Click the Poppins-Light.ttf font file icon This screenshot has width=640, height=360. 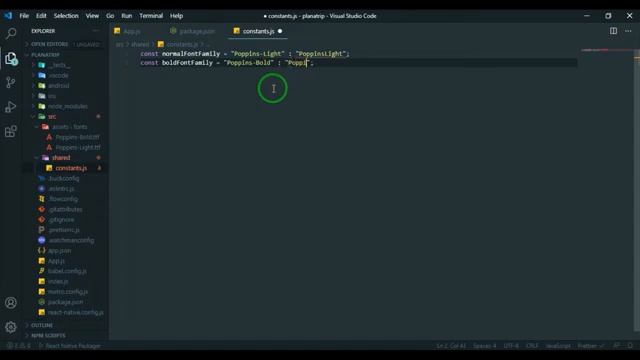click(49, 147)
